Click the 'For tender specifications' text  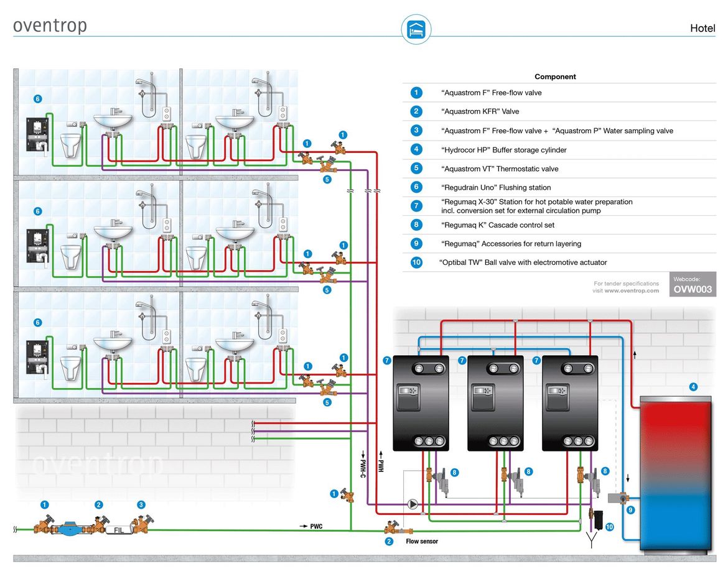tap(626, 284)
